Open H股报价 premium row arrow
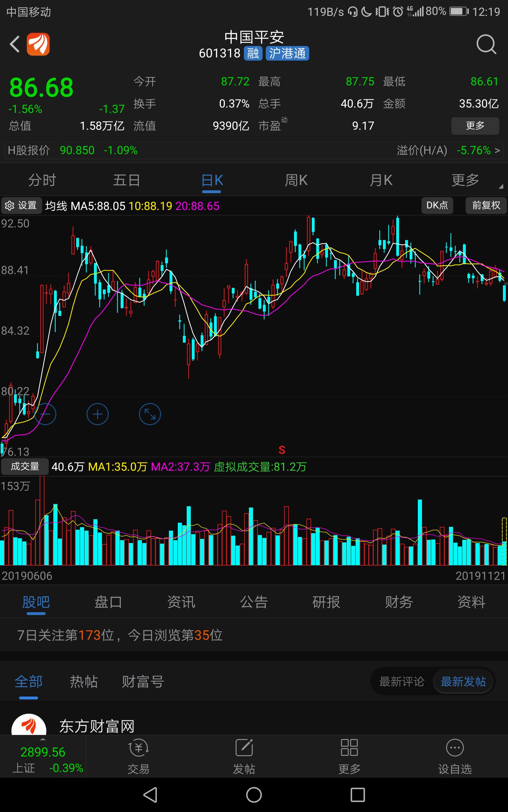This screenshot has width=508, height=812. 497,150
